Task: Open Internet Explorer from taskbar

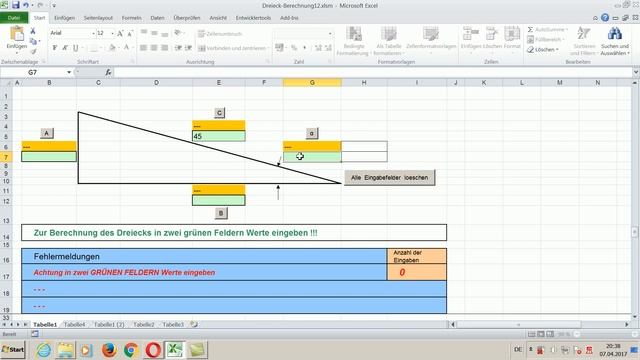Action: (x=44, y=350)
